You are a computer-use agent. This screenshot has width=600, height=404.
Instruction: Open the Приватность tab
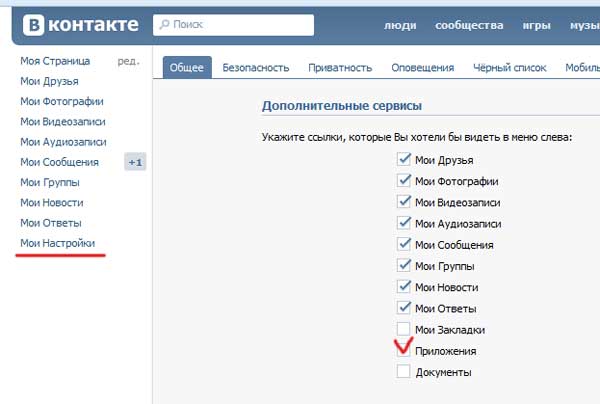(x=339, y=68)
